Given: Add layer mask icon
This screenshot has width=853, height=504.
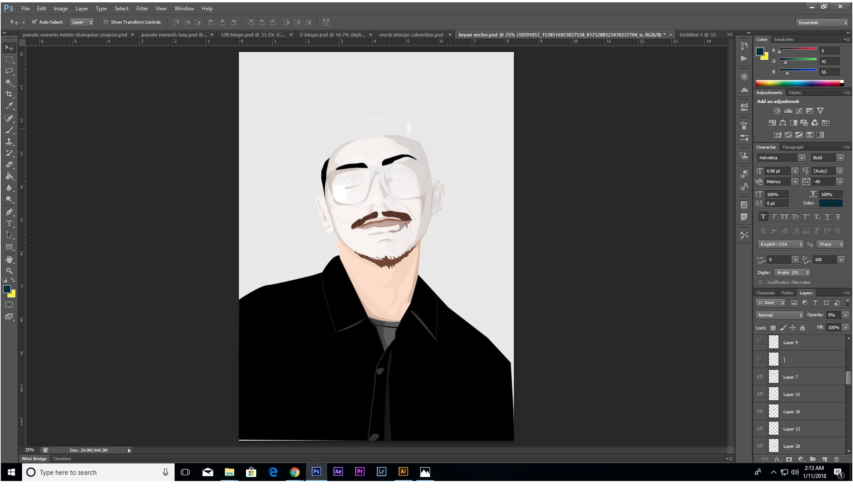Looking at the screenshot, I should [789, 459].
